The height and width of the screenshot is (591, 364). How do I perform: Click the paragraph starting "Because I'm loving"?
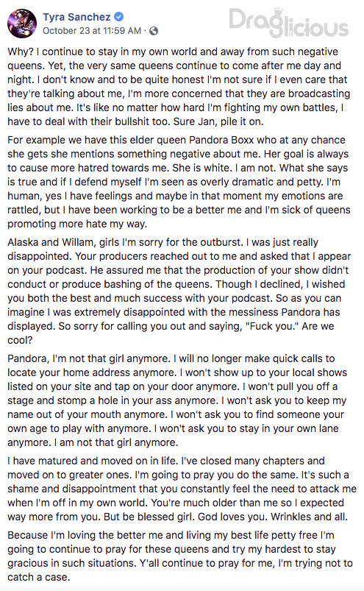pyautogui.click(x=180, y=556)
